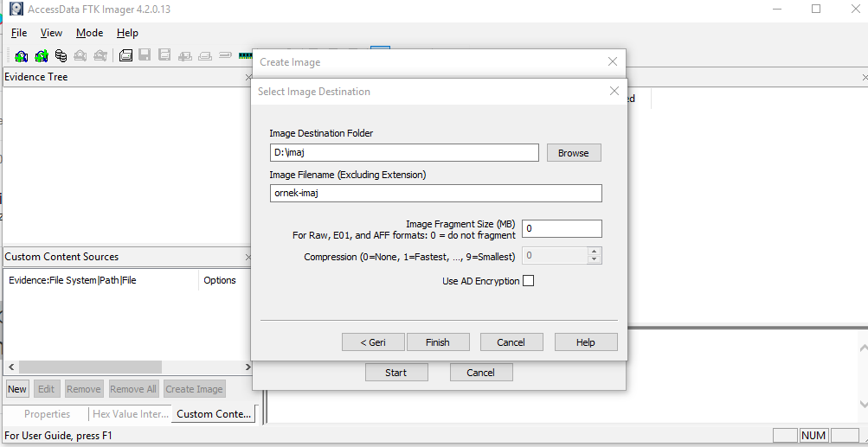Open the Mode menu
868x447 pixels.
(90, 33)
